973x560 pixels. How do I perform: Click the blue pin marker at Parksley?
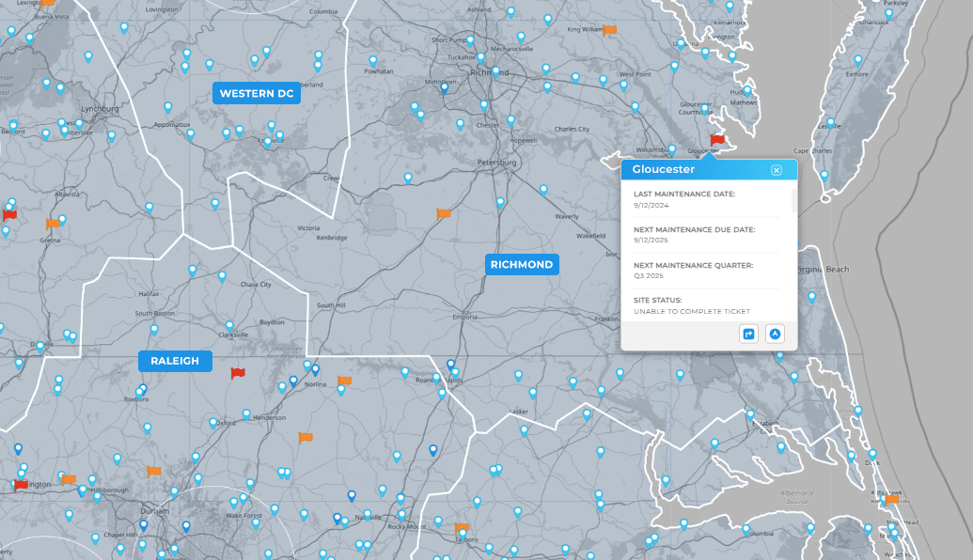tap(889, 14)
